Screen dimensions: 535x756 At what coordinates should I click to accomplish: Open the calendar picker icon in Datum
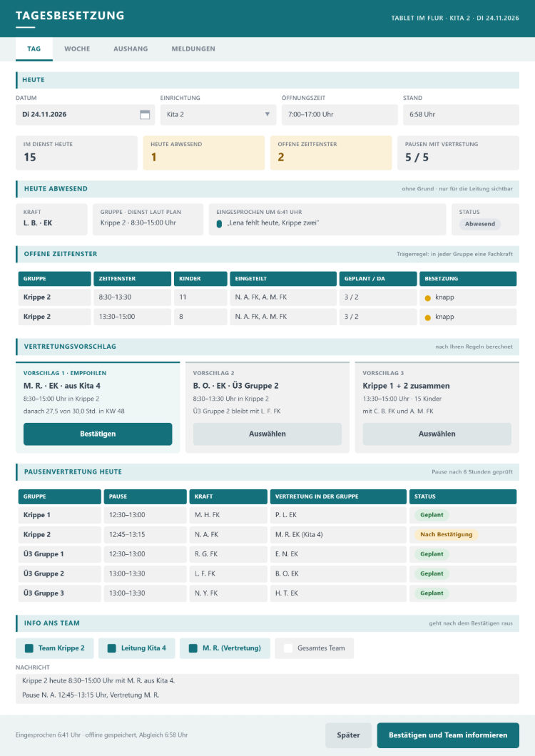145,115
